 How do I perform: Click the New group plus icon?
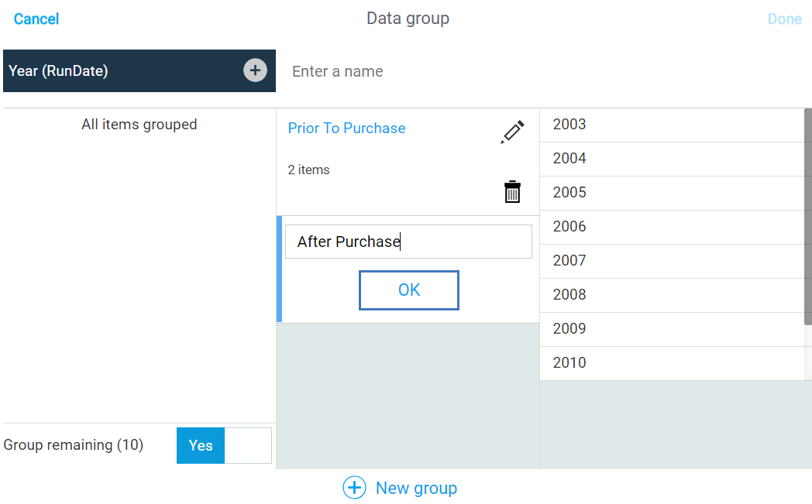pyautogui.click(x=354, y=488)
